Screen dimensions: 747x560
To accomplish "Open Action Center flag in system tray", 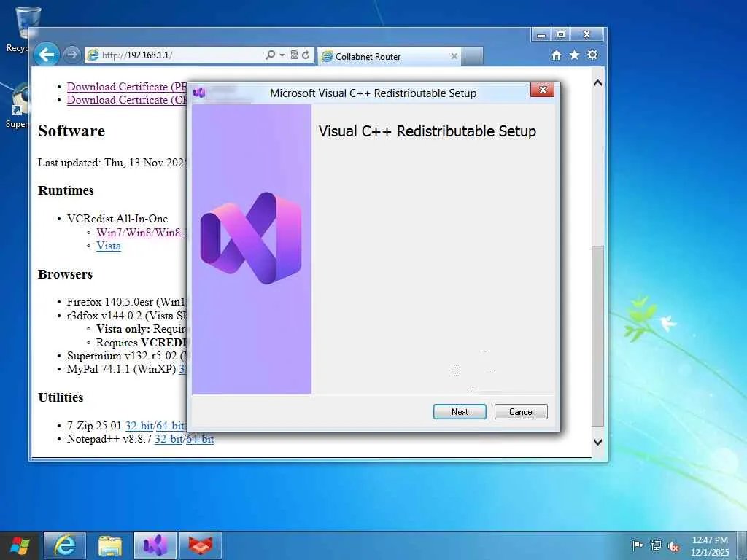I will click(638, 545).
